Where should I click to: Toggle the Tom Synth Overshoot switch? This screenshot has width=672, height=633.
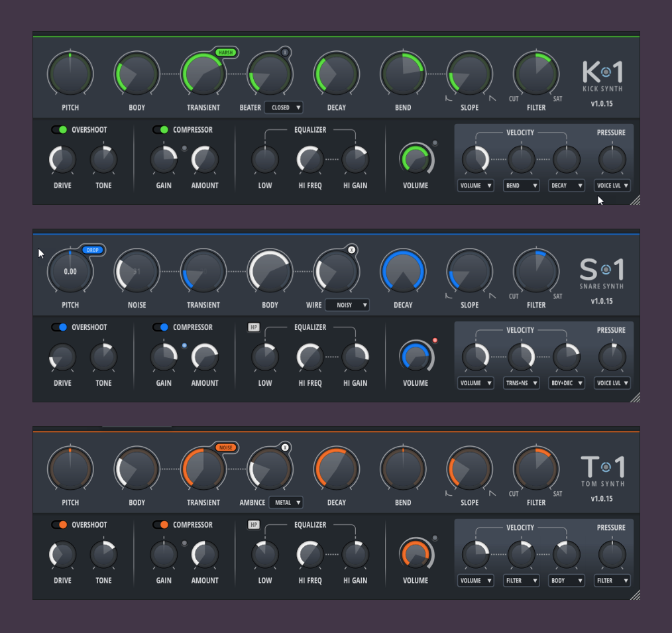[x=59, y=525]
